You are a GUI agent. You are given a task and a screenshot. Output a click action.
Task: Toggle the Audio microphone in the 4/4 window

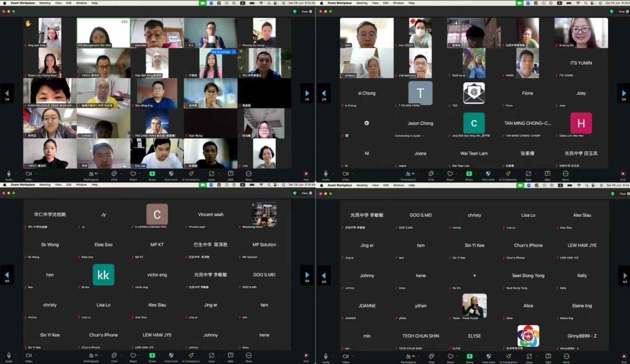(x=326, y=356)
